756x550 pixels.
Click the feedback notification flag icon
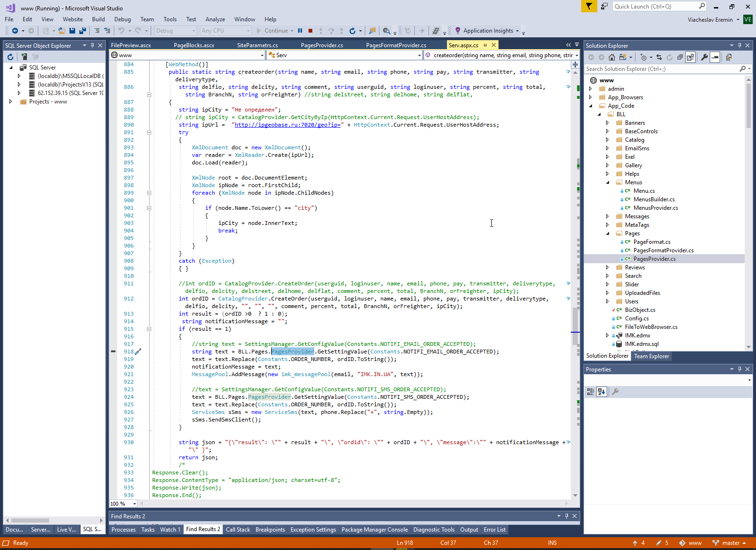point(589,6)
